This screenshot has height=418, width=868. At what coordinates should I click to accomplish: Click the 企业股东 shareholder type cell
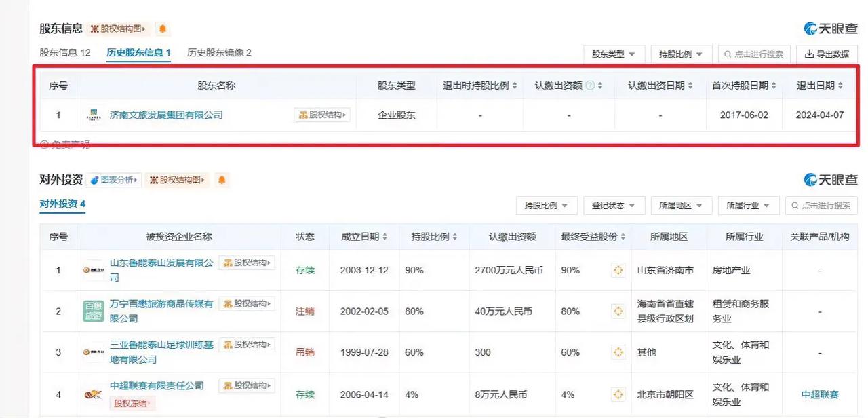pyautogui.click(x=397, y=115)
